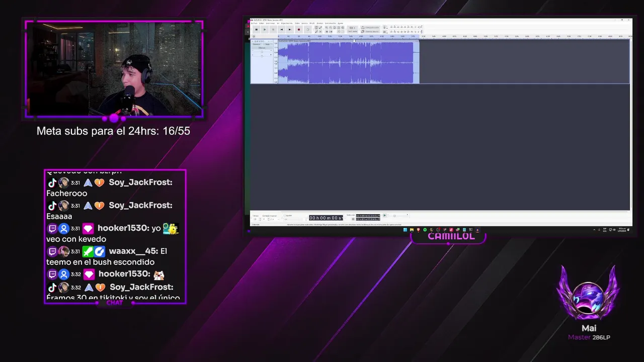Viewport: 644px width, 362px height.
Task: Select the Multi-tool icon
Action: click(x=320, y=32)
